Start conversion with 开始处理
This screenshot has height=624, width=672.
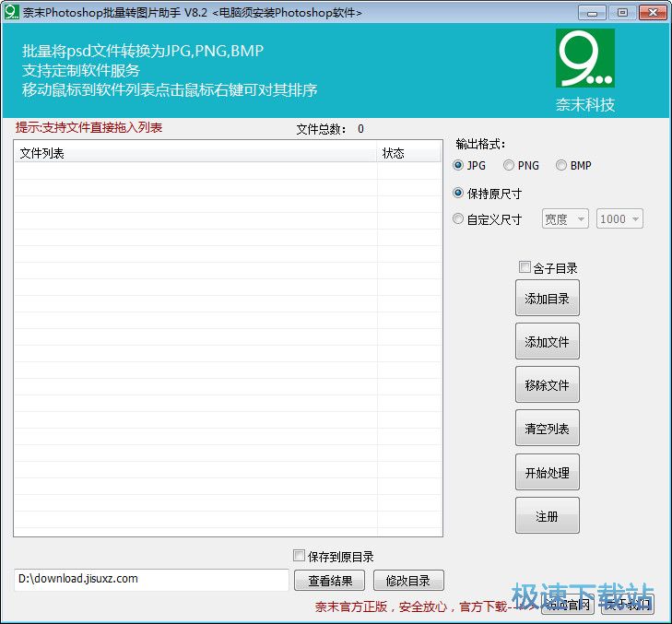(547, 472)
